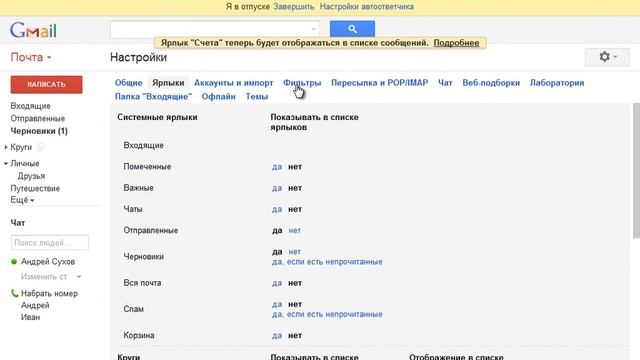Viewport: 640px width, 360px height.
Task: Set Черновики to нет
Action: pos(295,252)
